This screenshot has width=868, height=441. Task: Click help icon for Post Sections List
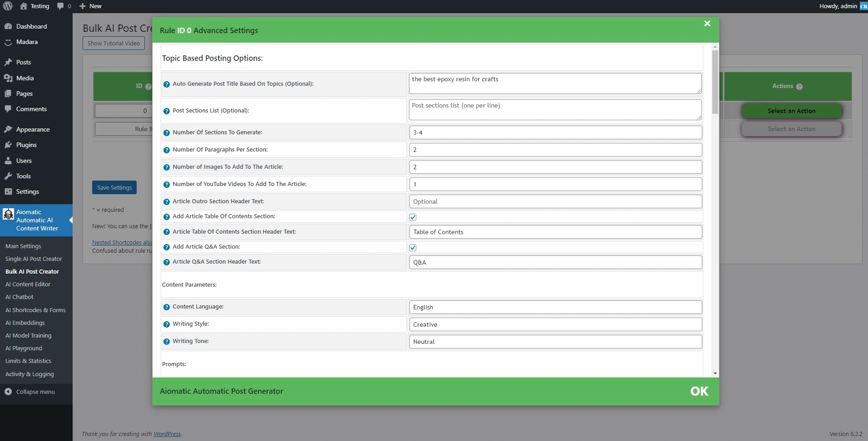tap(167, 111)
